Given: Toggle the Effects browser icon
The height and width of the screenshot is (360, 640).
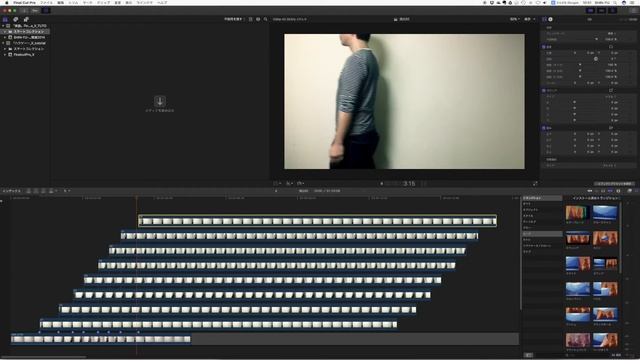Looking at the screenshot, I should pyautogui.click(x=629, y=191).
